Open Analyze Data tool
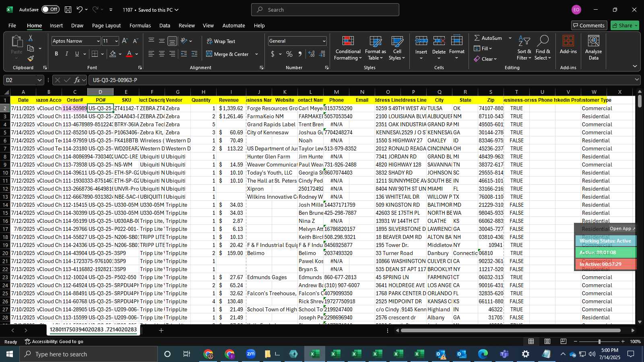This screenshot has height=362, width=644. coord(594,47)
